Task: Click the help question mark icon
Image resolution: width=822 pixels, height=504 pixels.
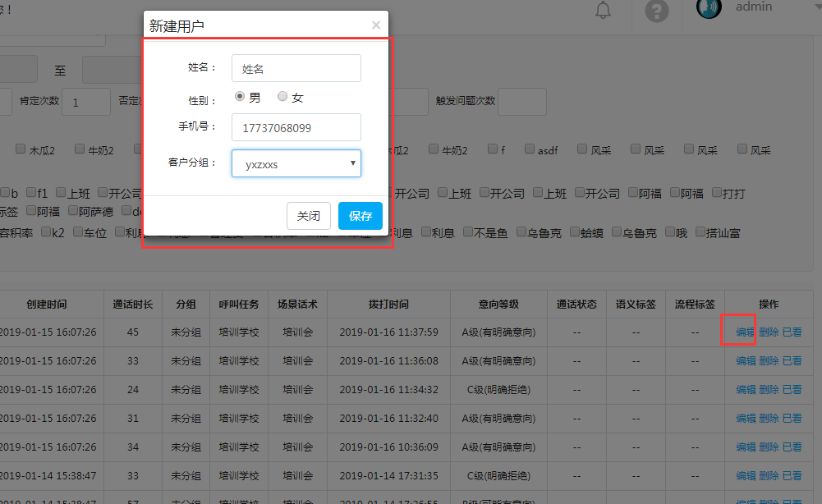Action: [656, 11]
